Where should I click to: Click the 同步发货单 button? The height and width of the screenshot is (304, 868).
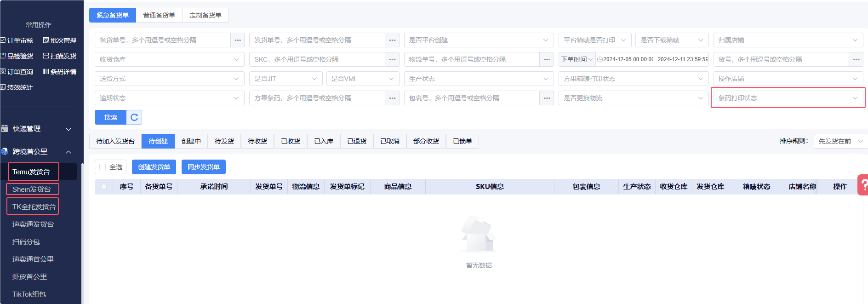(x=204, y=167)
